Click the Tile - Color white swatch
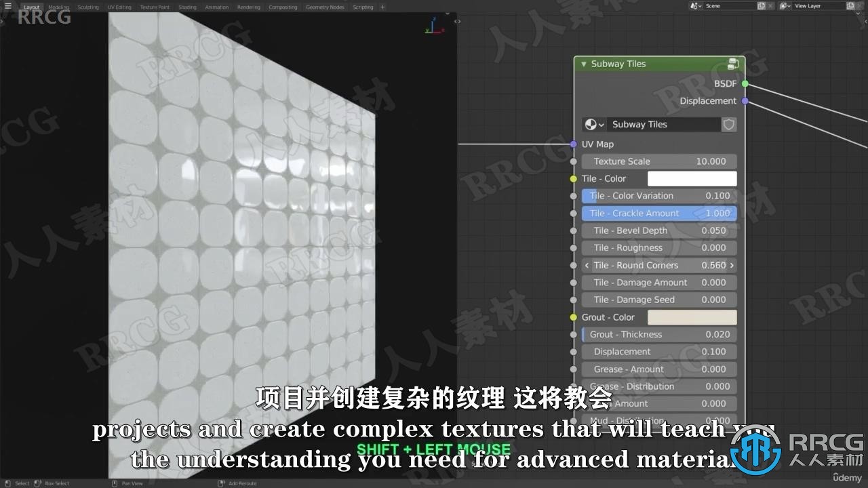 coord(692,179)
